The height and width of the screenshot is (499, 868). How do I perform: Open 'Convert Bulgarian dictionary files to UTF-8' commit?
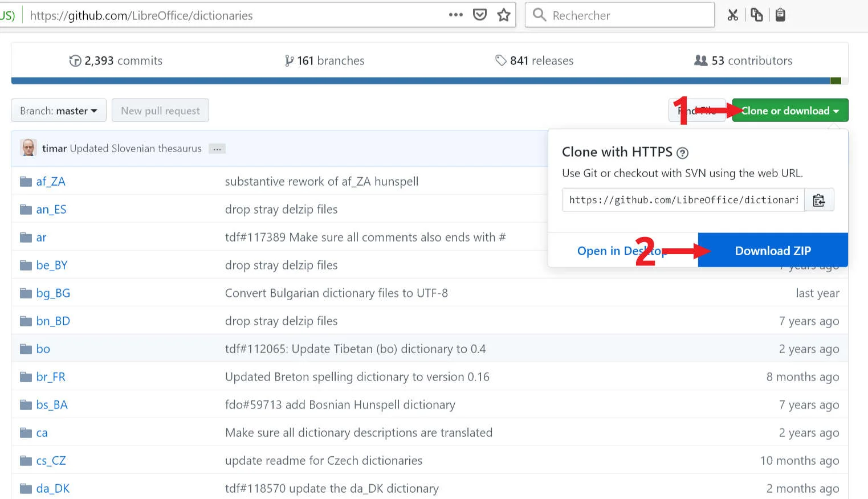[336, 293]
